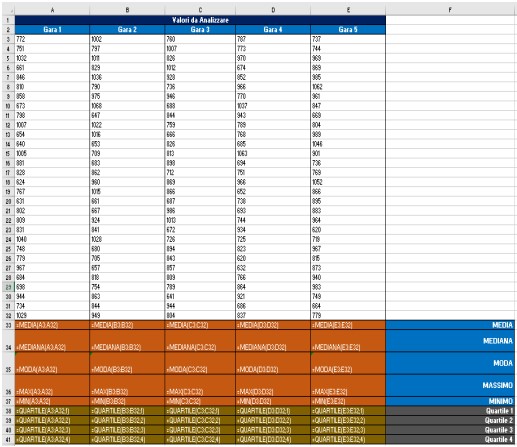Click the =MEDIA(A3:A32) formula cell
This screenshot has width=517, height=447.
[52, 325]
